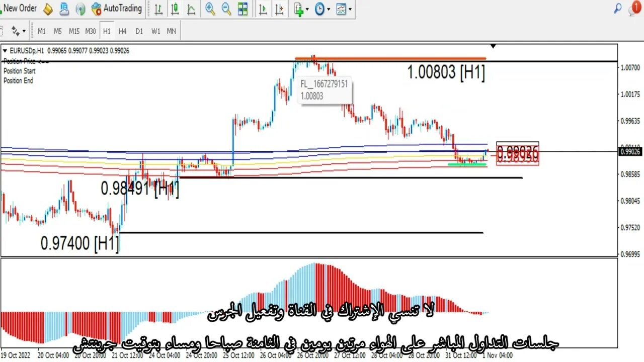The image size is (644, 362).
Task: Click the 0.98045 value on the price scale
Action: tap(630, 201)
